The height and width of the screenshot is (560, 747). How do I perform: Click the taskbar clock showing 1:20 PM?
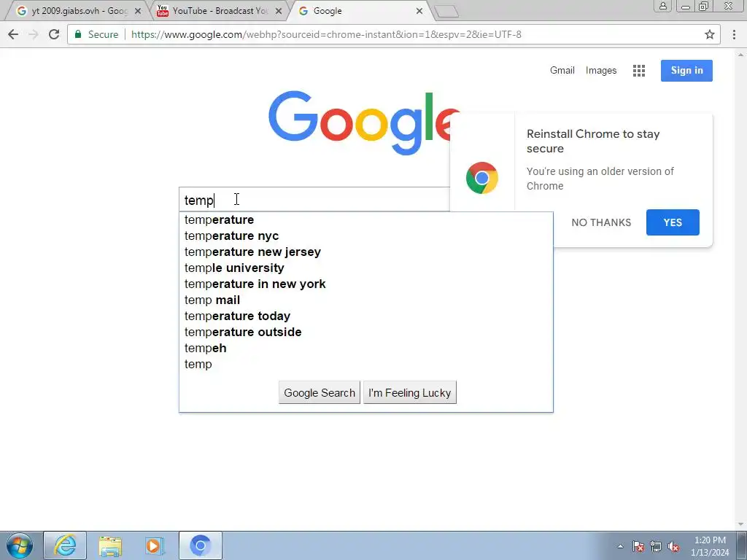[x=710, y=546]
